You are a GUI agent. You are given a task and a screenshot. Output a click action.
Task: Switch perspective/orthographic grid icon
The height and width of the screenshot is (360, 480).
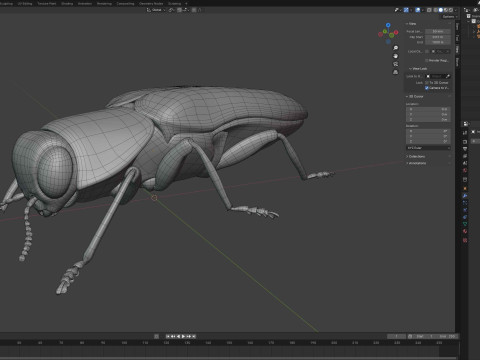(396, 72)
